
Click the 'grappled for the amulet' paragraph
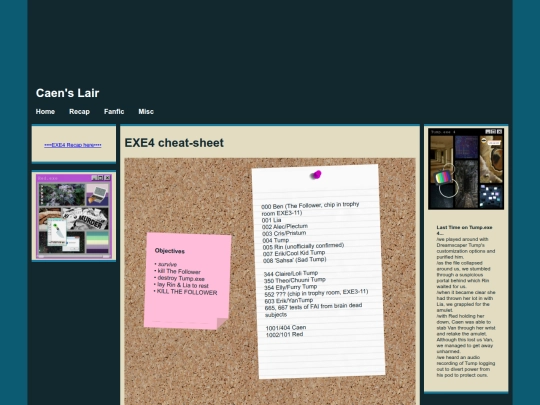click(x=466, y=301)
